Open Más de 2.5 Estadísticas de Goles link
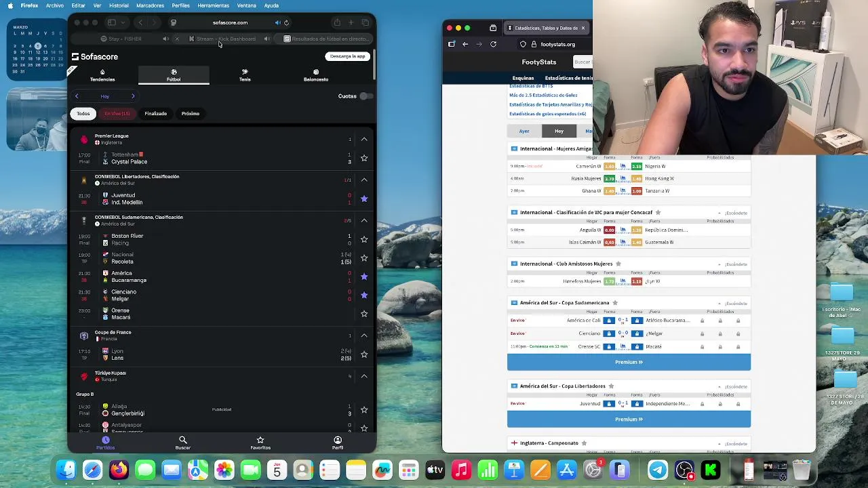The width and height of the screenshot is (868, 488). coord(543,96)
